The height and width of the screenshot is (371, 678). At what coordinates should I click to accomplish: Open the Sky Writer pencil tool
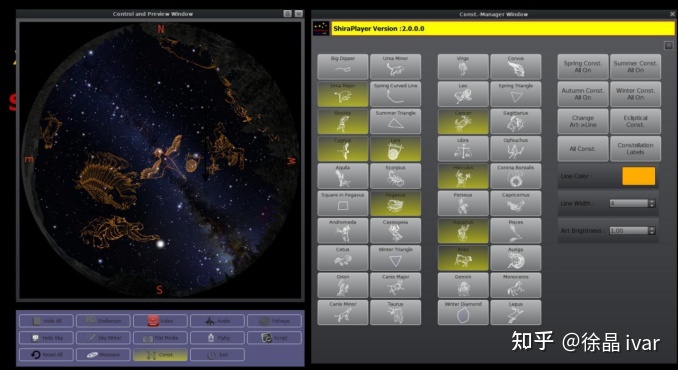coord(103,338)
